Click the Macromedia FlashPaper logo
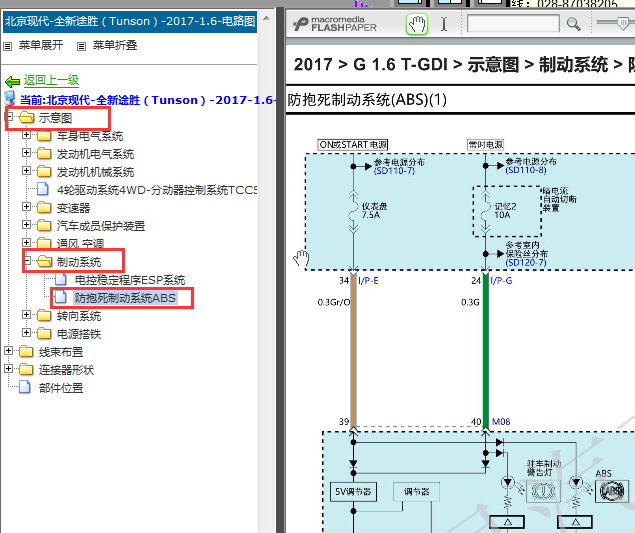 (x=335, y=24)
